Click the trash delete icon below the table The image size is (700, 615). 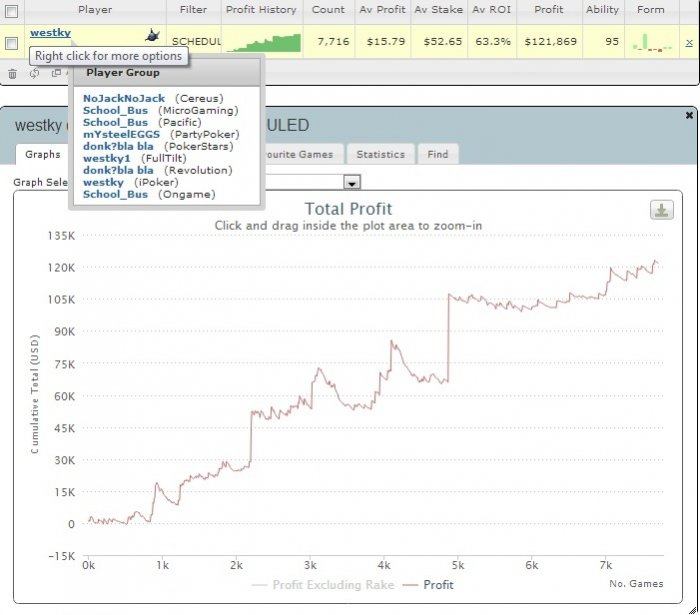pyautogui.click(x=12, y=74)
